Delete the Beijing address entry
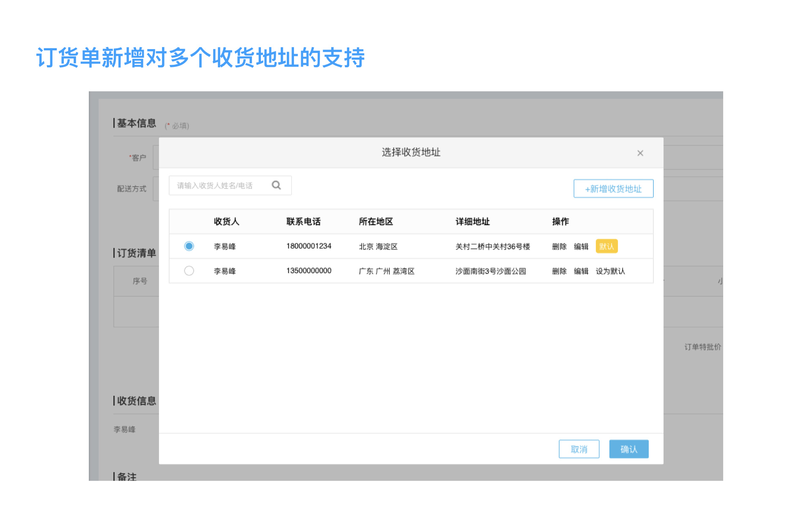812x508 pixels. [559, 246]
